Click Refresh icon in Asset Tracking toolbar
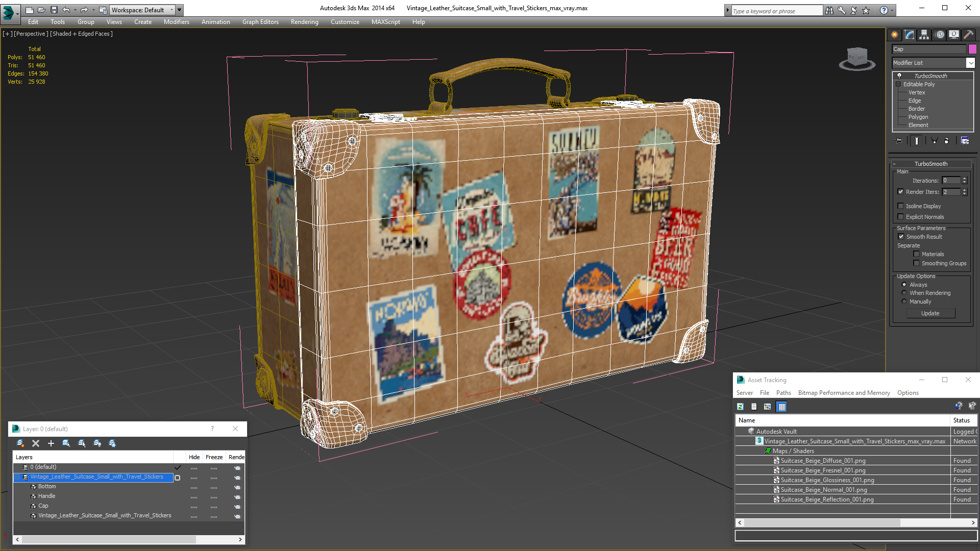This screenshot has height=551, width=980. 740,407
